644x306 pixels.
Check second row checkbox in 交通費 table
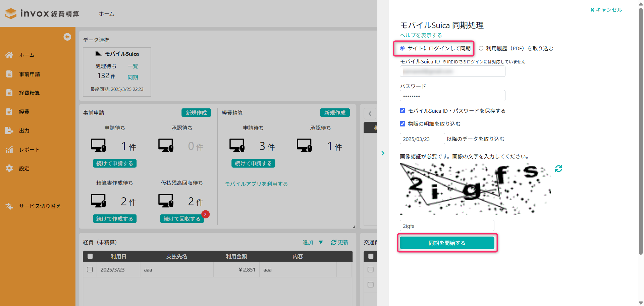point(371,285)
